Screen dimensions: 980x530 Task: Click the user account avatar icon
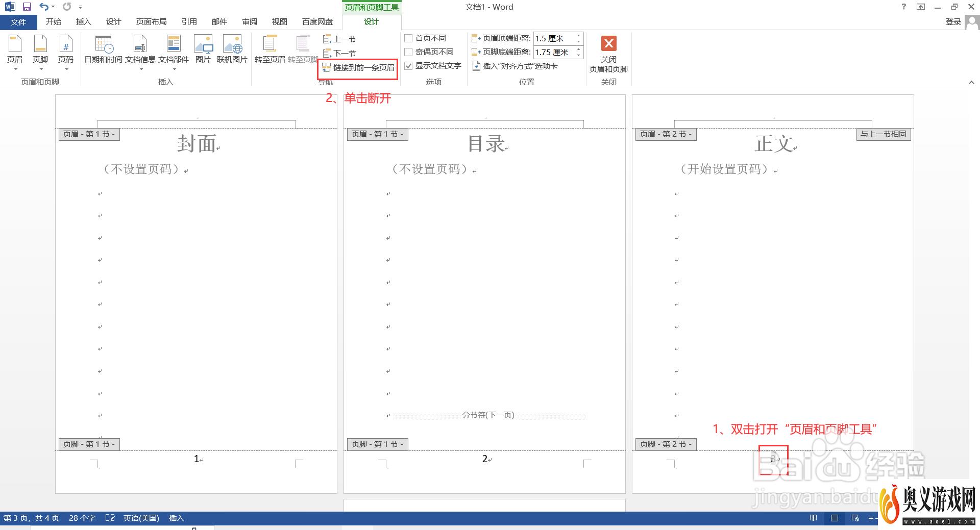(x=972, y=22)
